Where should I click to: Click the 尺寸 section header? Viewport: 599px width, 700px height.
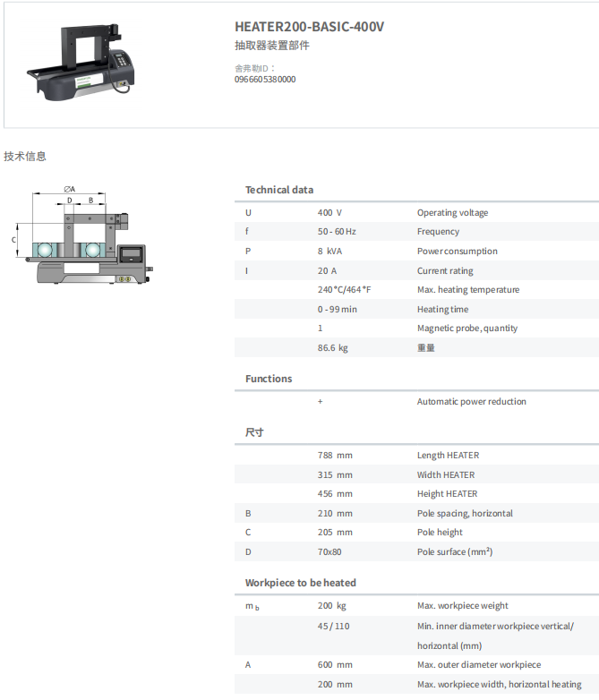pyautogui.click(x=254, y=432)
